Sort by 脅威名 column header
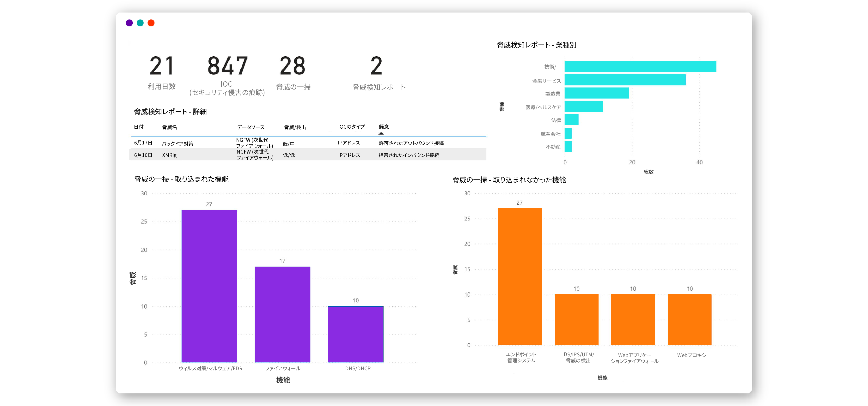868x406 pixels. (169, 127)
